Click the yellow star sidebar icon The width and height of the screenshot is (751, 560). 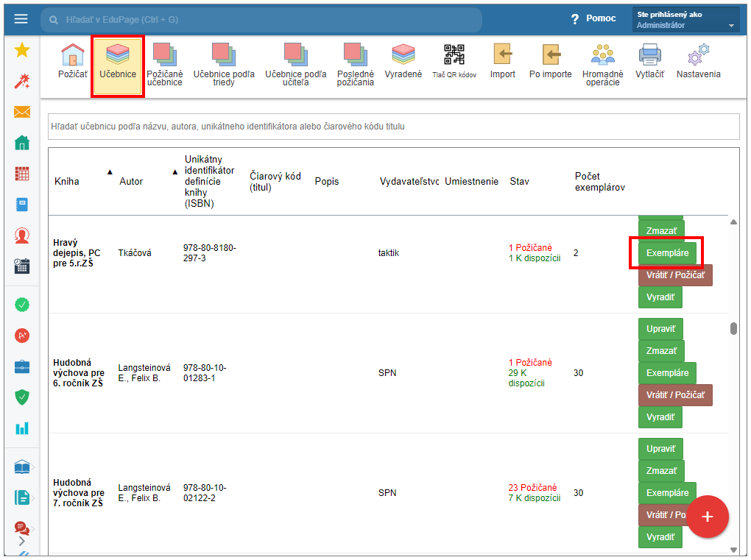click(x=22, y=50)
